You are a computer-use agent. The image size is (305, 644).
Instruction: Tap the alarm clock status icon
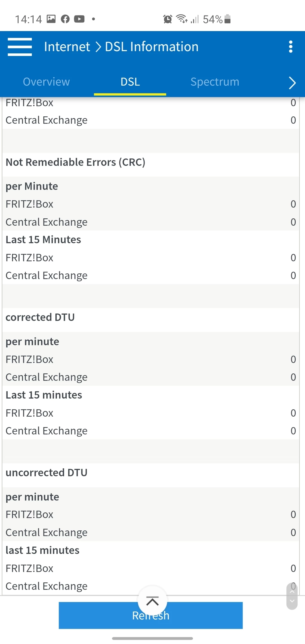[167, 19]
